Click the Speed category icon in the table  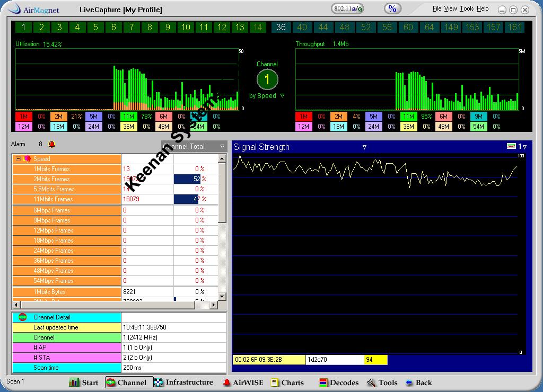pos(27,159)
